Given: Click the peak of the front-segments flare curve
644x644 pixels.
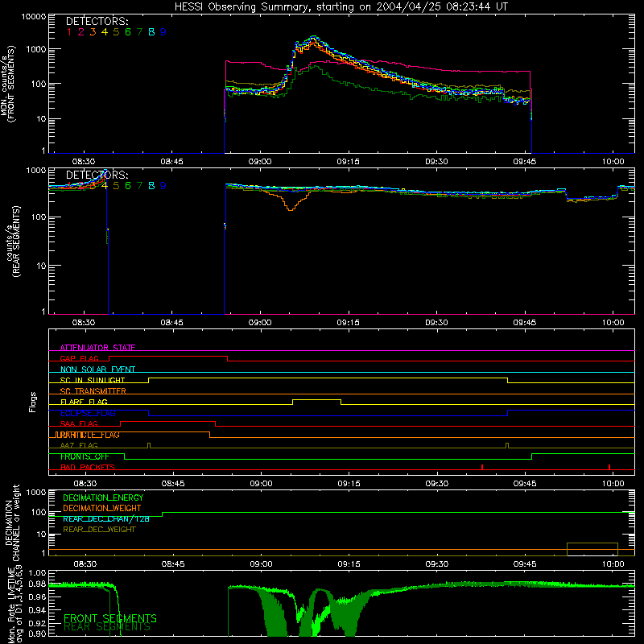Looking at the screenshot, I should [314, 37].
